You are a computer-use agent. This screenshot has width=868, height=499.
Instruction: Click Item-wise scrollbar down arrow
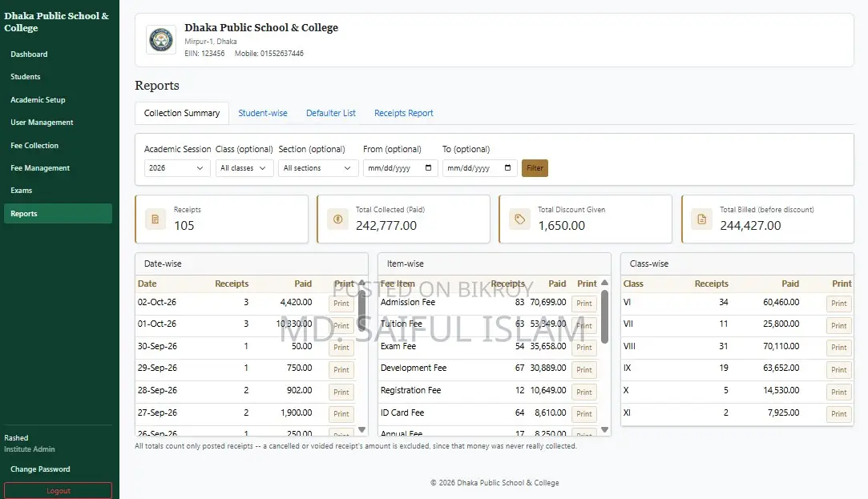604,430
